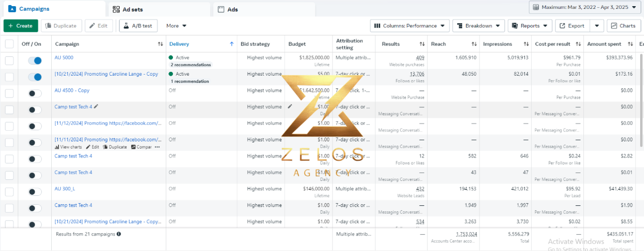Open the 11/12/2024 Promoting campaign link
Viewport: 644px width, 251px height.
108,123
